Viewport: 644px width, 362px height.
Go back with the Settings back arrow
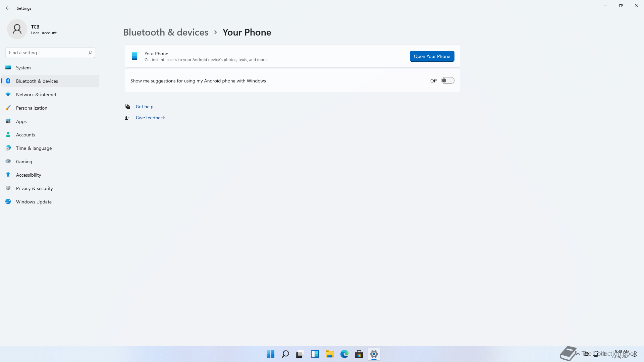tap(8, 8)
